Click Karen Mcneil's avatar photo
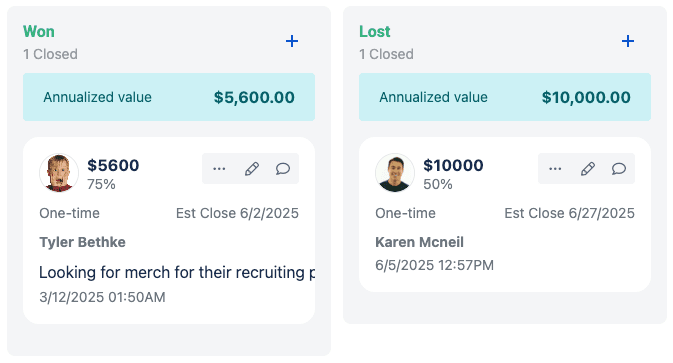 pyautogui.click(x=395, y=173)
